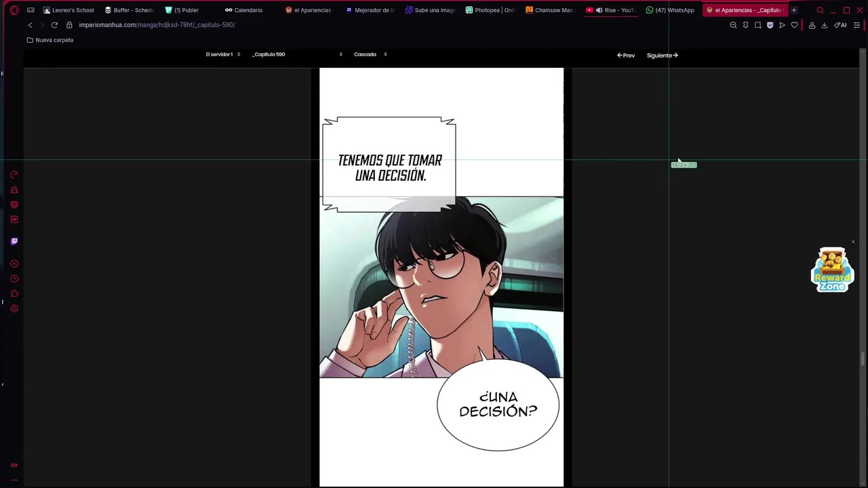The width and height of the screenshot is (868, 488).
Task: Open the Opera menu logo
Action: coord(14,10)
